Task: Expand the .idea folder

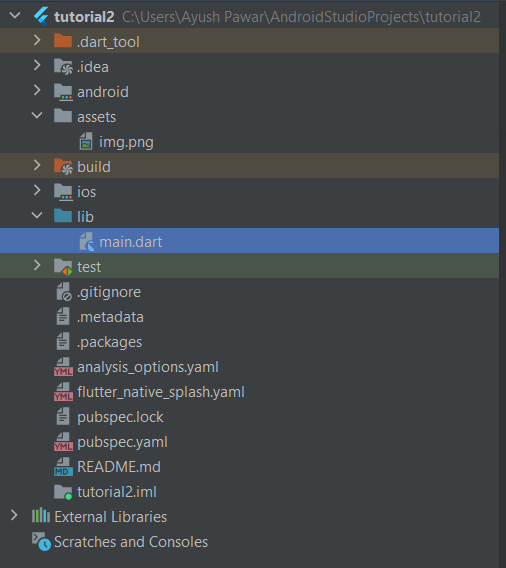Action: 37,65
